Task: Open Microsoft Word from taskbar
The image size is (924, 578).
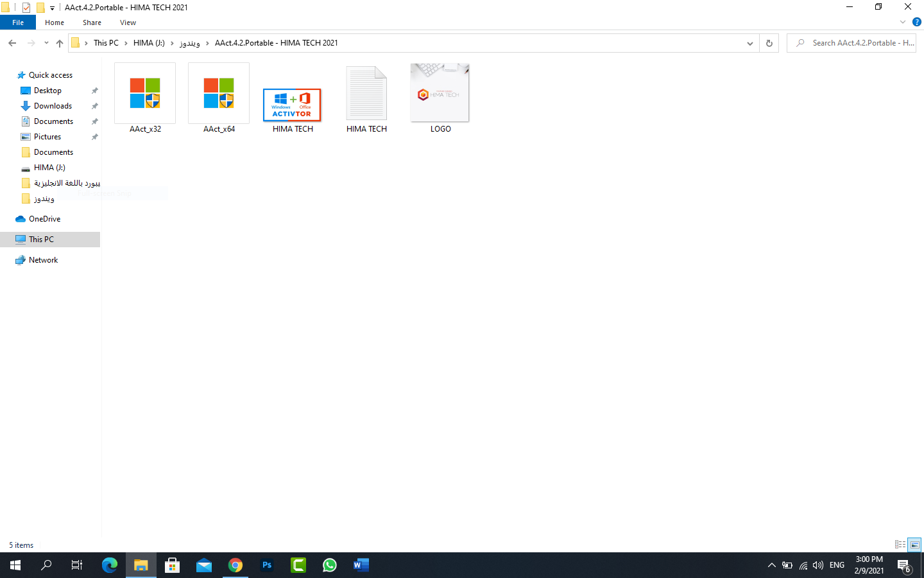Action: pos(361,565)
